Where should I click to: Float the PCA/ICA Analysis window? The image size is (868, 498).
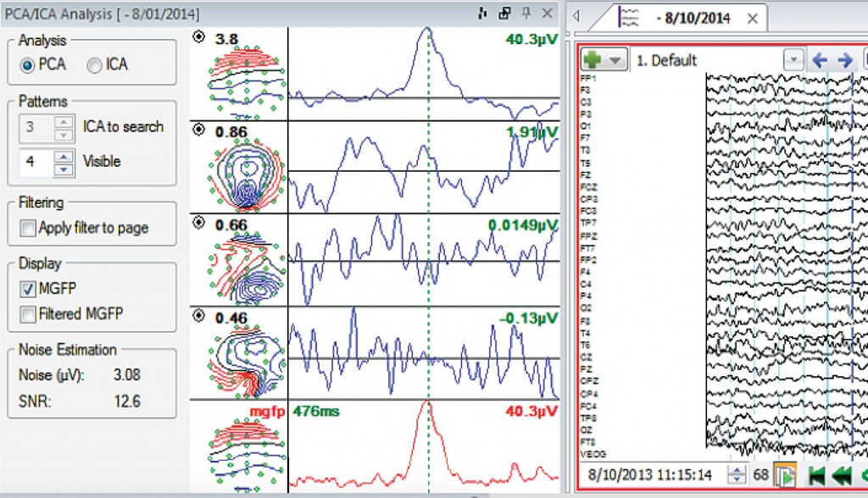point(504,13)
